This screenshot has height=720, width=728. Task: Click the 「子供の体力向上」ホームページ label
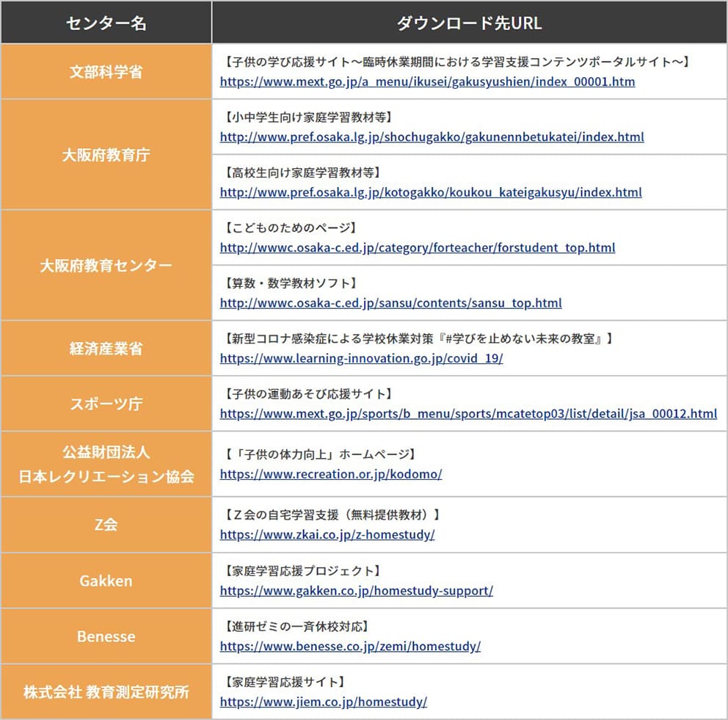click(x=321, y=454)
